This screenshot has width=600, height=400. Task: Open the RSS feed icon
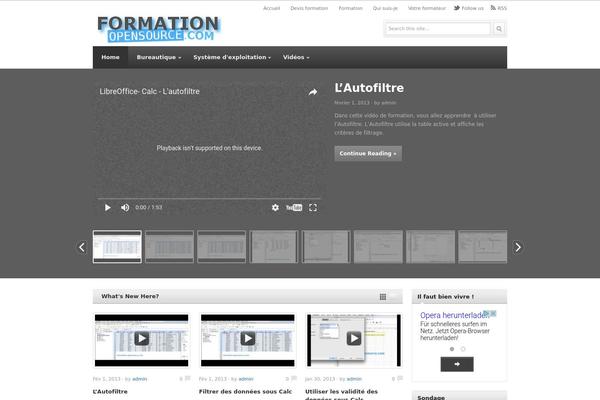pyautogui.click(x=493, y=8)
